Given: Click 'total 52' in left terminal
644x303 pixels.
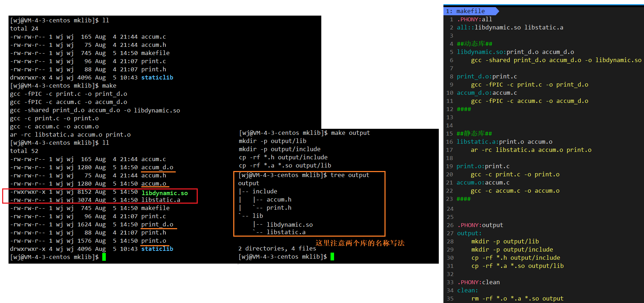Looking at the screenshot, I should [24, 151].
